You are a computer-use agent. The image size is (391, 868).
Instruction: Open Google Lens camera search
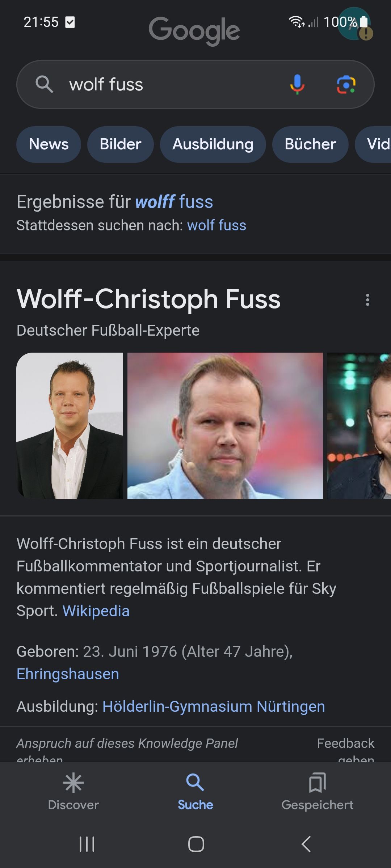coord(346,85)
